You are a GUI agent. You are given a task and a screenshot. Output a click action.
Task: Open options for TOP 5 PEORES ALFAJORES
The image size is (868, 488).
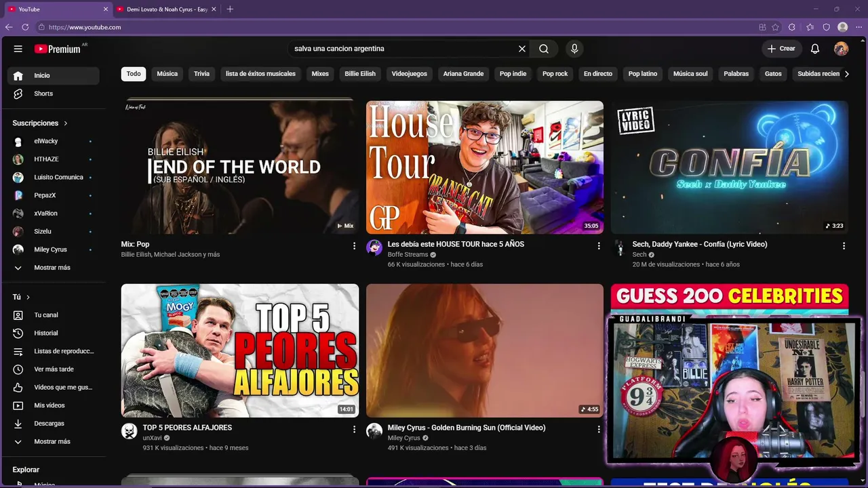point(354,429)
